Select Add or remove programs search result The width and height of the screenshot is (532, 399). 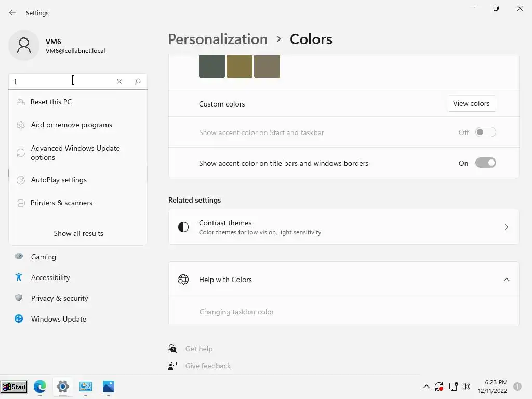[78, 125]
